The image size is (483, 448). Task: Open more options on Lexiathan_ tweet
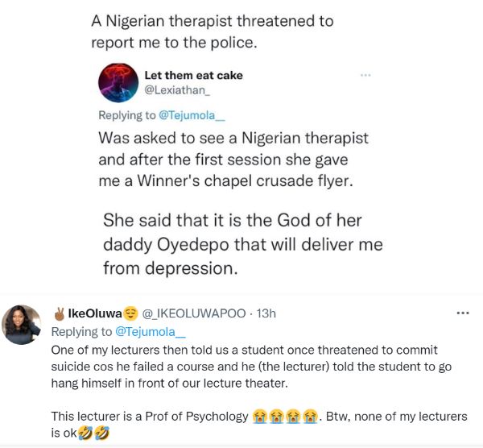tap(365, 75)
